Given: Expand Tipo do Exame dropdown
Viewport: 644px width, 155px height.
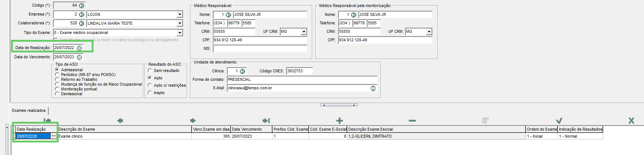Looking at the screenshot, I should 180,33.
